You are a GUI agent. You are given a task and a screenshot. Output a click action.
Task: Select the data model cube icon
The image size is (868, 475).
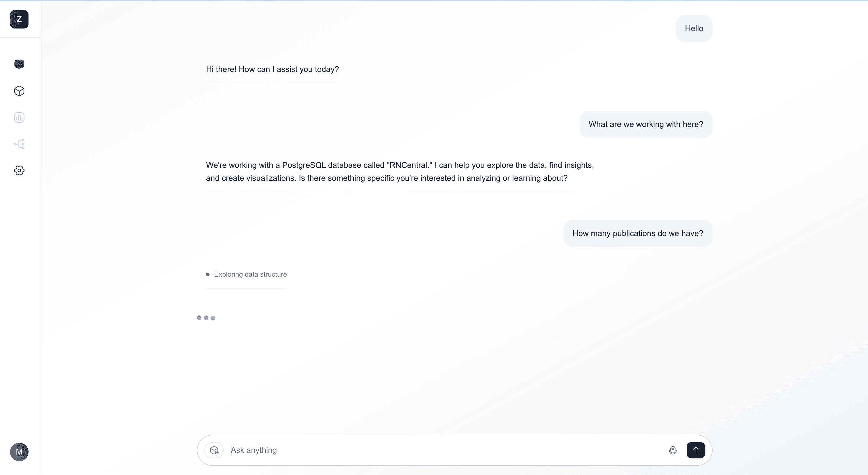coord(19,91)
